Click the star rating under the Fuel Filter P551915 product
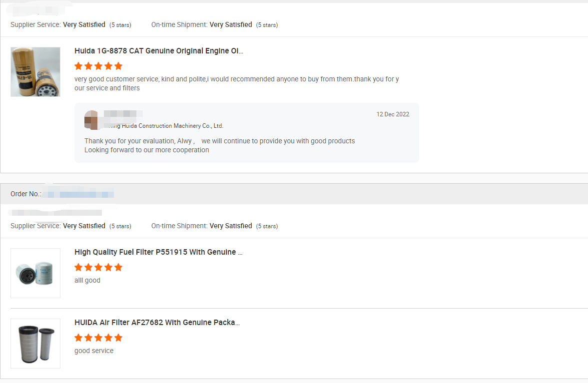588x383 pixels. click(98, 268)
